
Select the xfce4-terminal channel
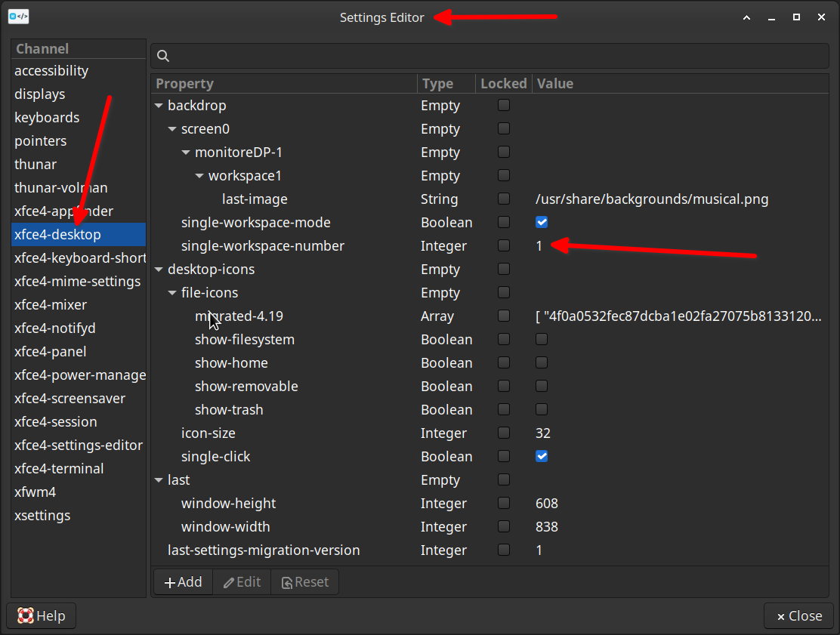click(x=79, y=469)
